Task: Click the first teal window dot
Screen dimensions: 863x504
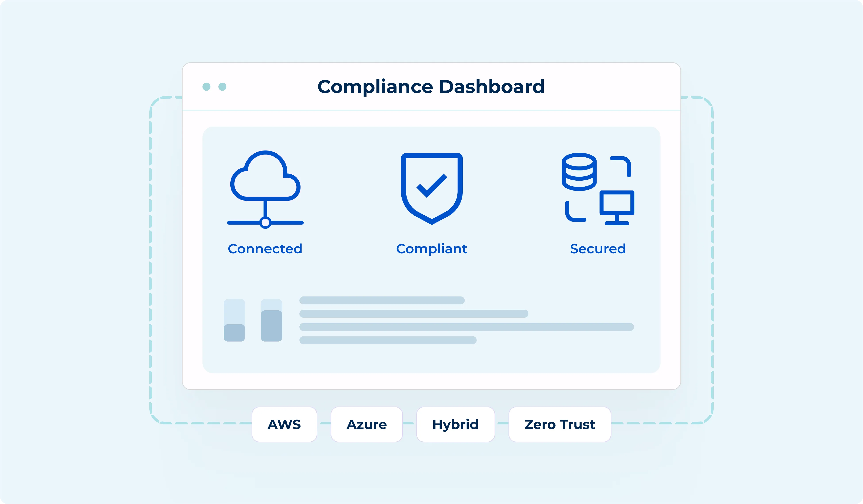Action: pyautogui.click(x=206, y=87)
